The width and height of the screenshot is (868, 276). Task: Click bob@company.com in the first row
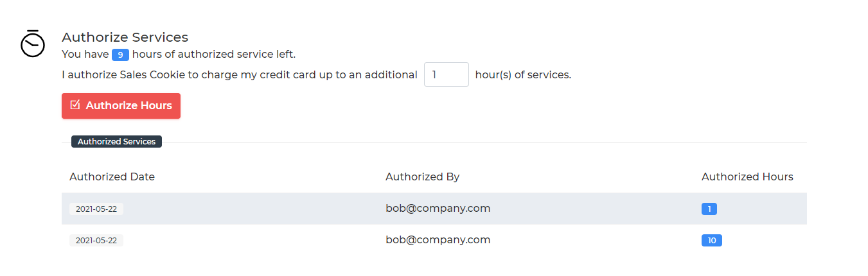pos(438,208)
